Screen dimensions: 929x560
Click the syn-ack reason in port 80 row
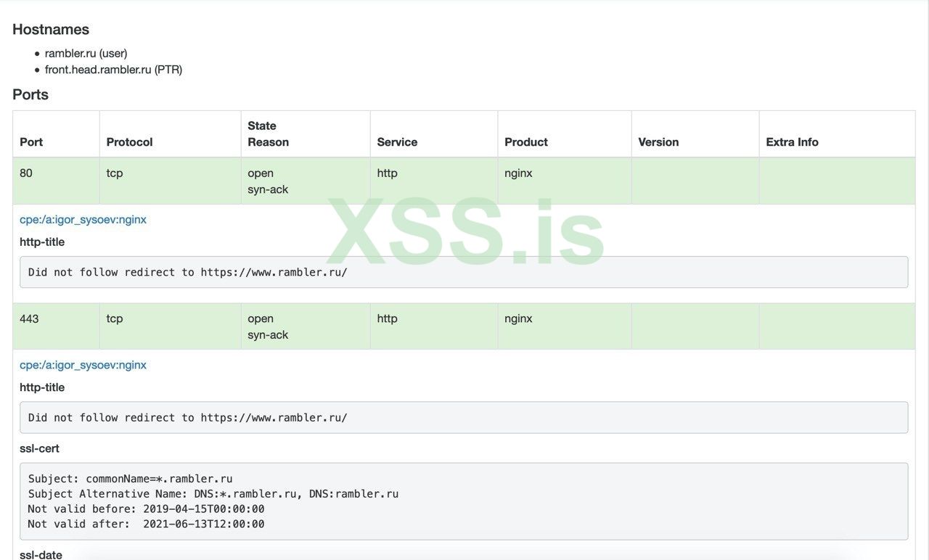tap(268, 189)
